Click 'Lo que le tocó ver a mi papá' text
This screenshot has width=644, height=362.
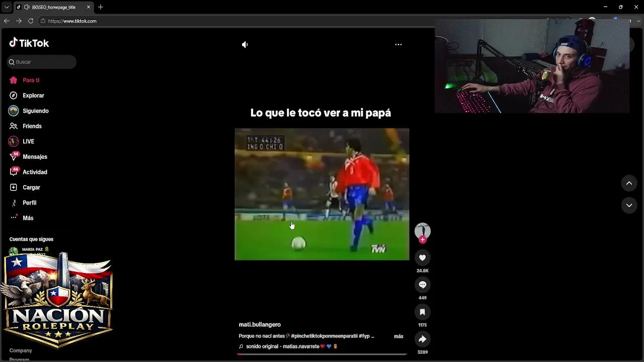point(321,113)
